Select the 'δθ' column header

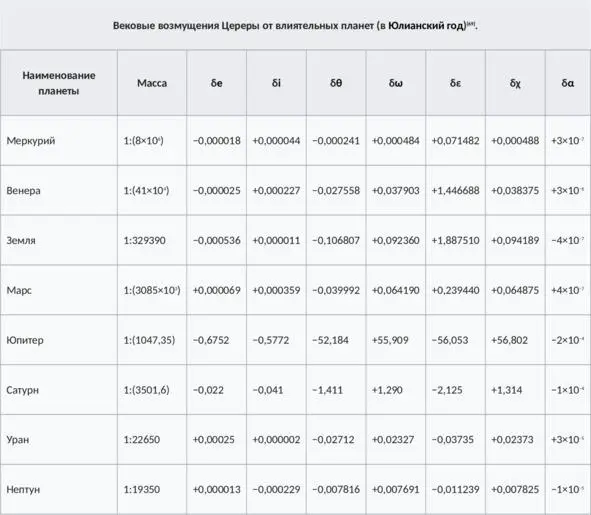coord(336,83)
